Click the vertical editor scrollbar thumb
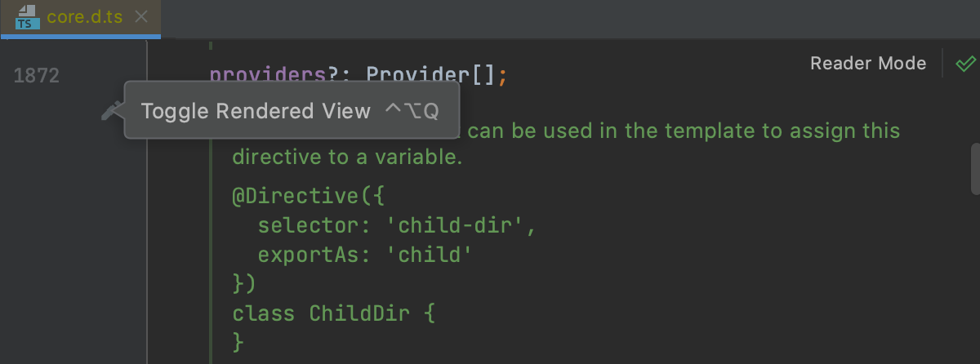980x364 pixels. point(974,168)
